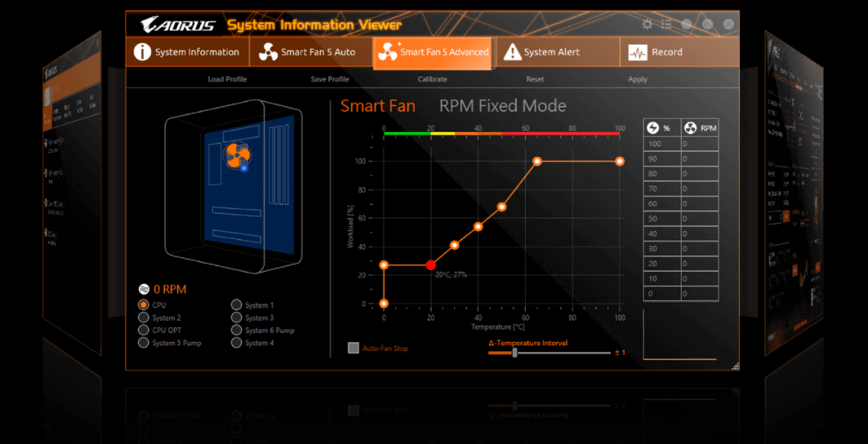Select the System 3 fan radio button
The image size is (868, 444).
click(236, 317)
